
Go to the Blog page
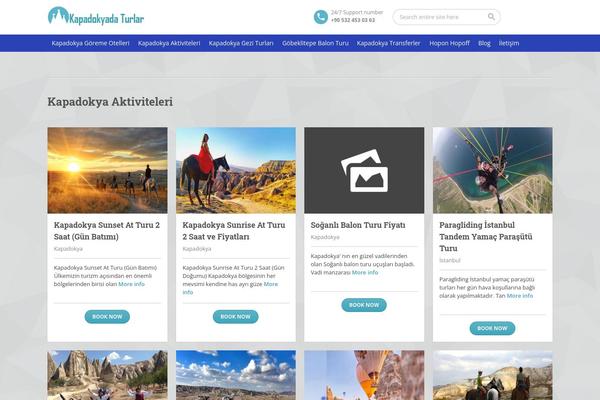coord(484,43)
